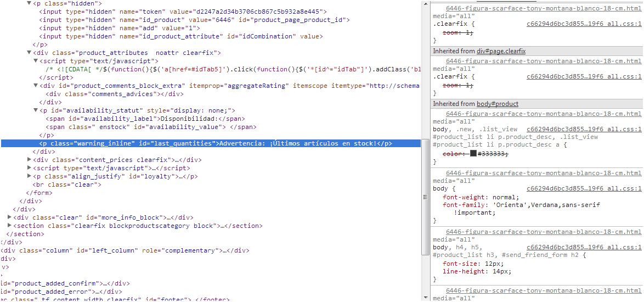644x302 pixels.
Task: Click the struck-through color: #333333 declaration
Action: (x=476, y=153)
